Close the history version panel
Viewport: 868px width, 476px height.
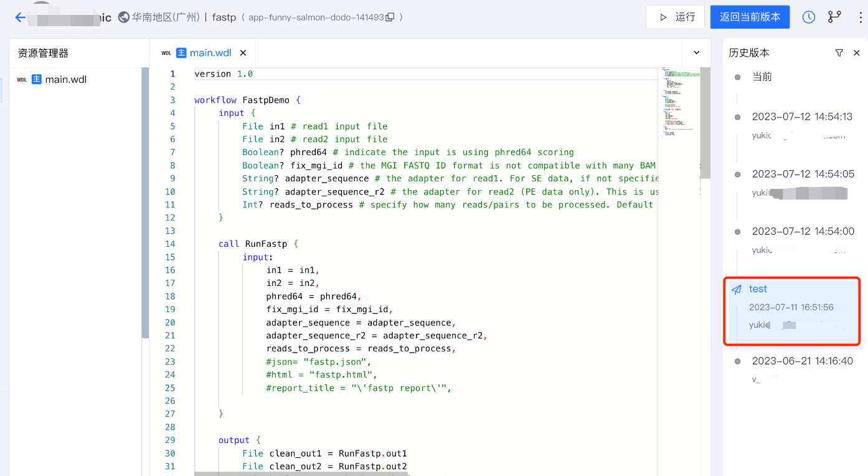click(x=857, y=53)
